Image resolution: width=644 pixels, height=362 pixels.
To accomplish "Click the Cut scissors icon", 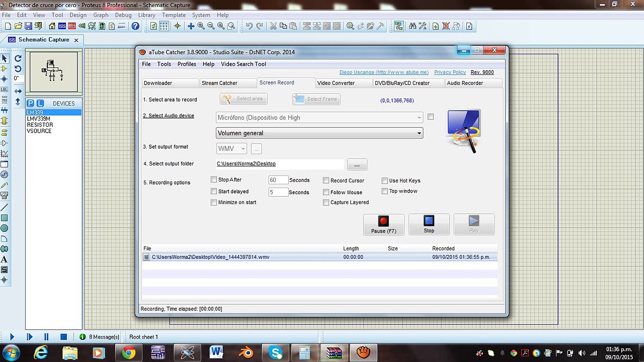I will click(x=273, y=26).
